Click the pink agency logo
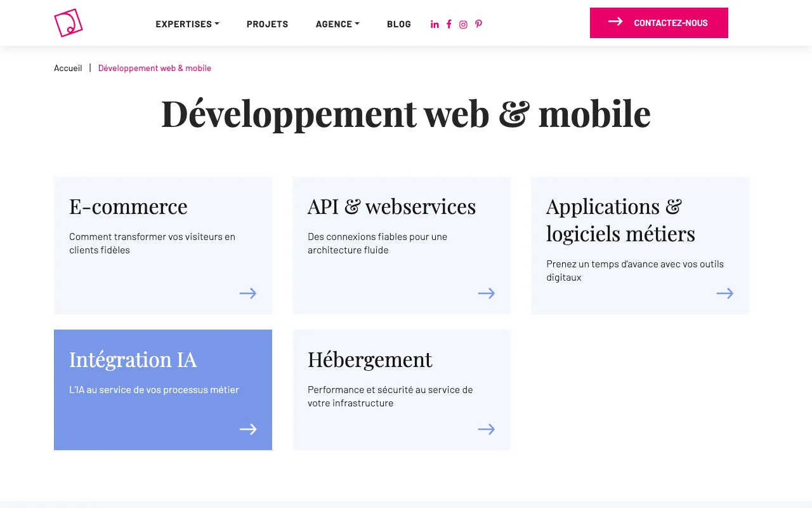 (x=69, y=23)
